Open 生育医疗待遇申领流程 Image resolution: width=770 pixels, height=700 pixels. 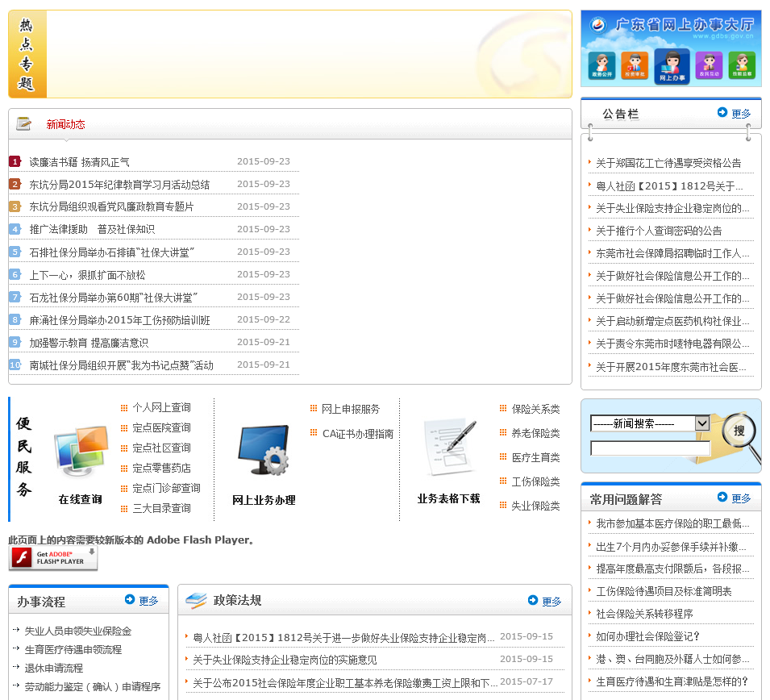[x=73, y=649]
